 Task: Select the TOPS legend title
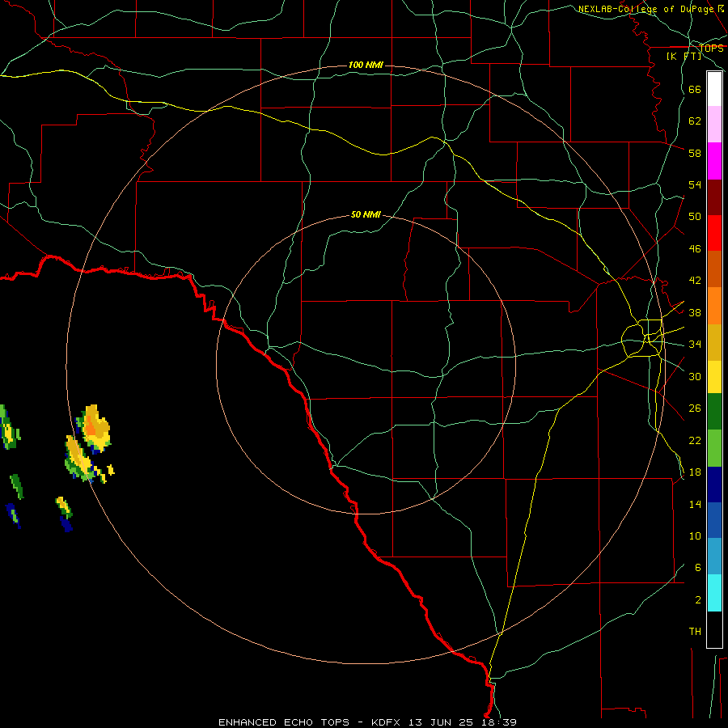(x=711, y=48)
